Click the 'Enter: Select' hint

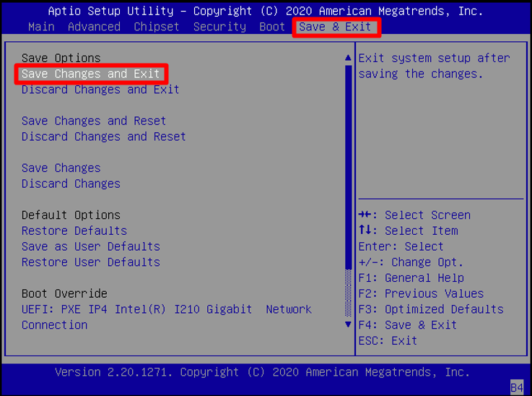(401, 246)
